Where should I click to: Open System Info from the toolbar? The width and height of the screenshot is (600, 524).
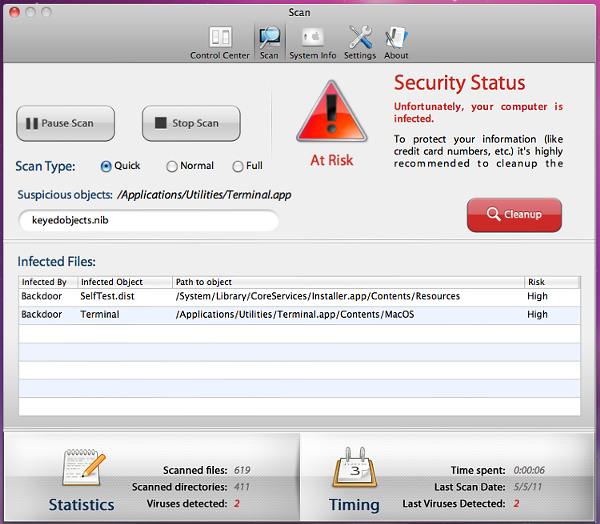click(312, 39)
